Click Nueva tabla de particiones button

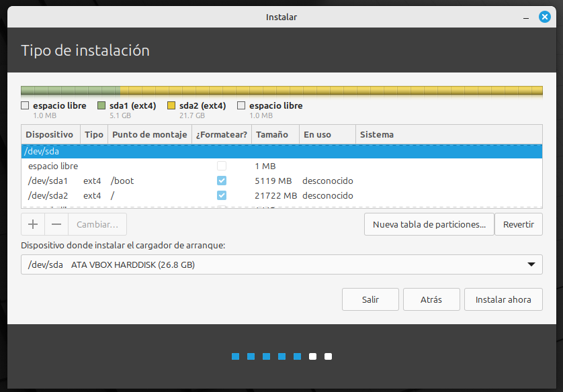(x=429, y=224)
